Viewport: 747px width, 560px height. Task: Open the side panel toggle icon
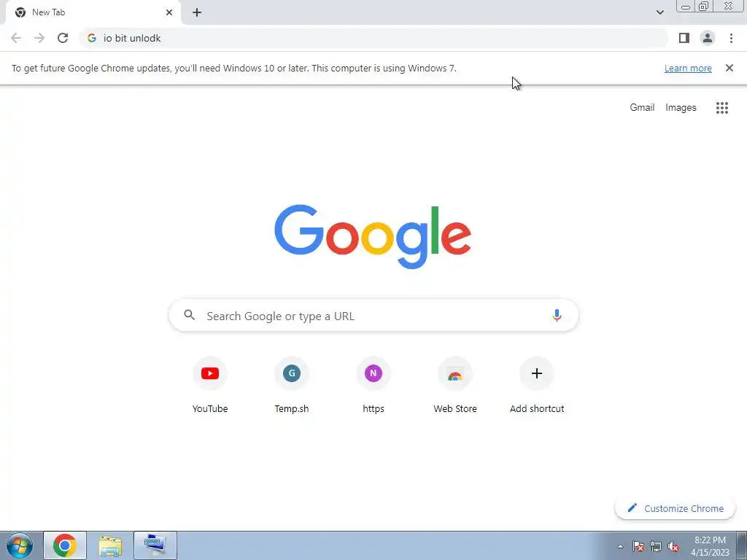coord(684,38)
